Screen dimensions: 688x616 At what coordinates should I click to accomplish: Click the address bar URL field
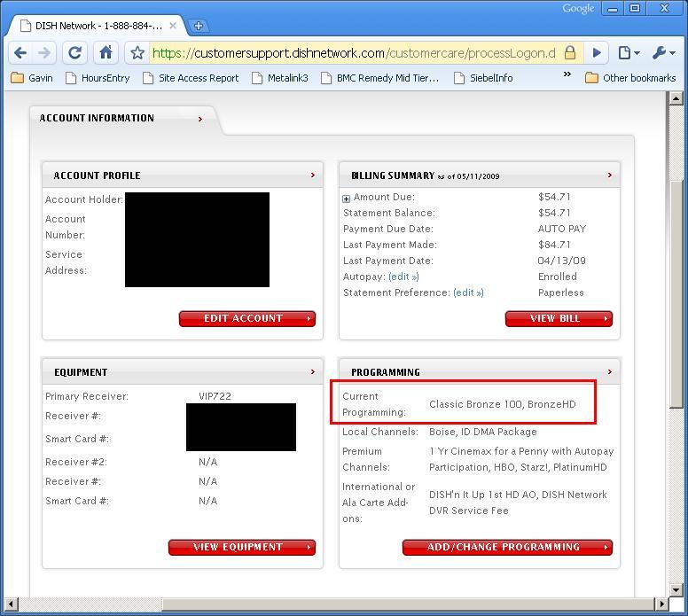click(x=353, y=53)
